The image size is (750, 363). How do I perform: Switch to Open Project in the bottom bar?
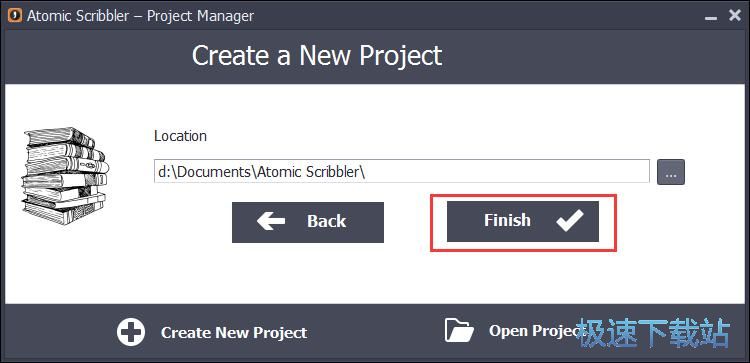[x=534, y=330]
